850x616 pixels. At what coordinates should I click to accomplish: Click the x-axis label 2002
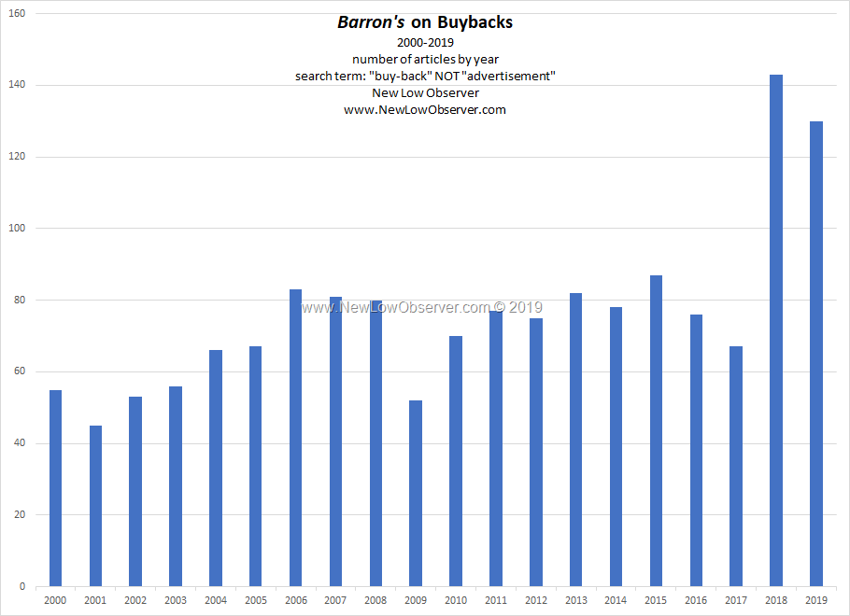click(135, 600)
